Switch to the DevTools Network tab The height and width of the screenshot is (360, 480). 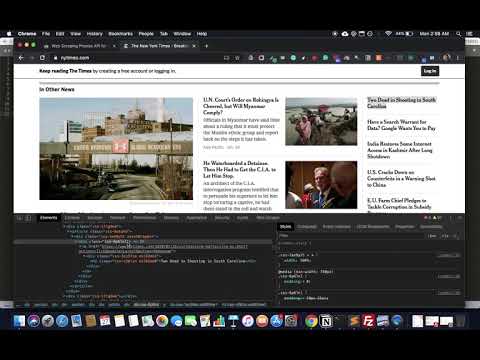point(118,218)
